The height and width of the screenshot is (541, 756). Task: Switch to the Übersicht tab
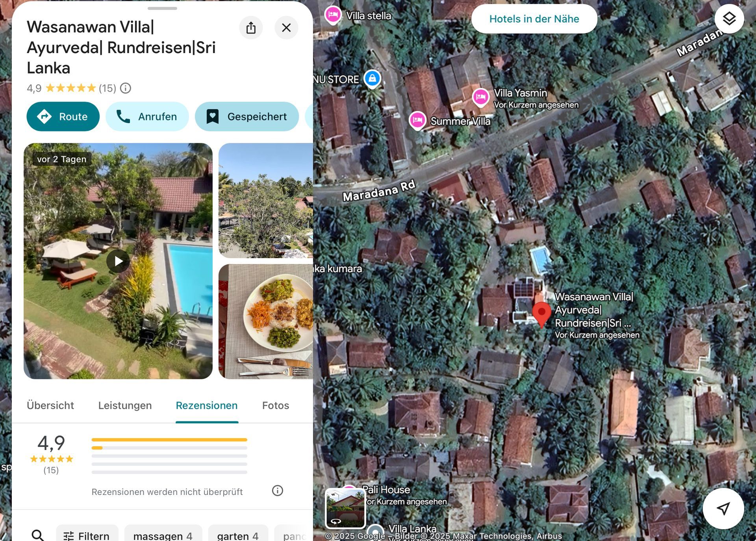tap(50, 405)
